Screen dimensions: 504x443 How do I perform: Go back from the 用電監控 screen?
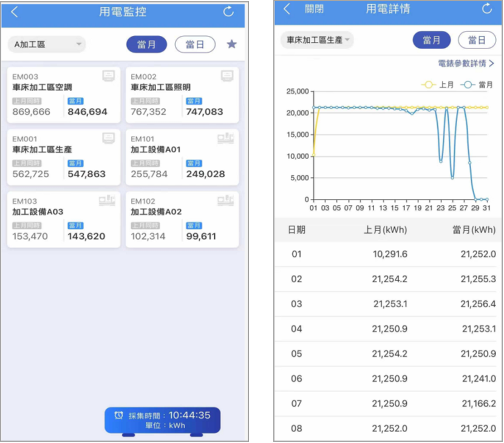[x=15, y=12]
